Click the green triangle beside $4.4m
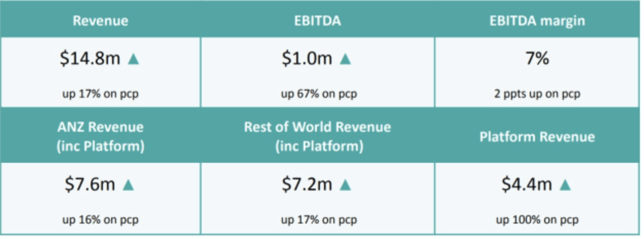Viewport: 644px width, 239px height. 565,185
